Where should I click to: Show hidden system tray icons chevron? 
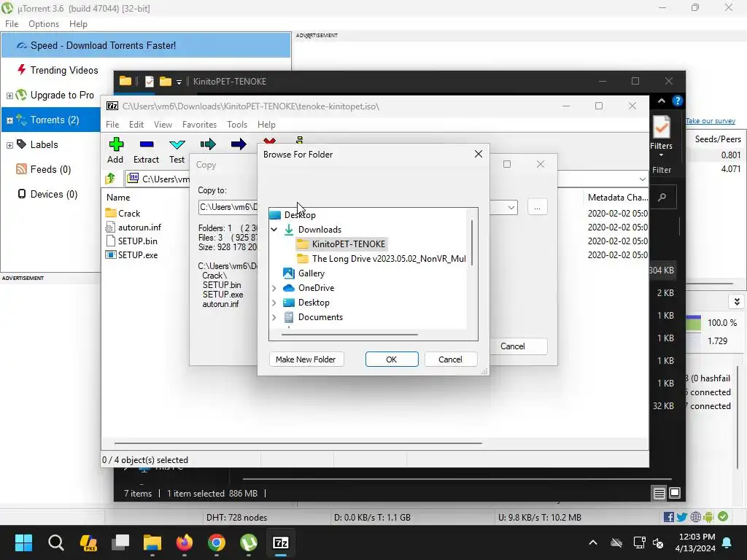coord(593,542)
